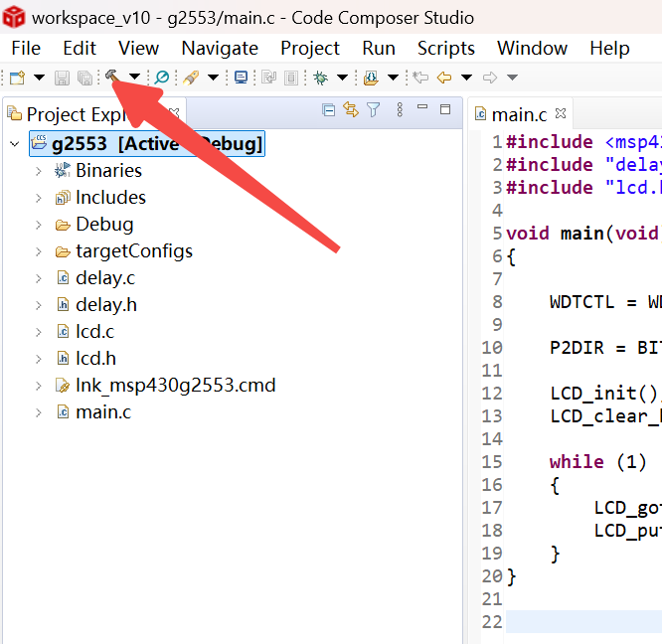Screen dimensions: 662x644
Task: Select lcd.c in Project Explorer
Action: tap(95, 332)
